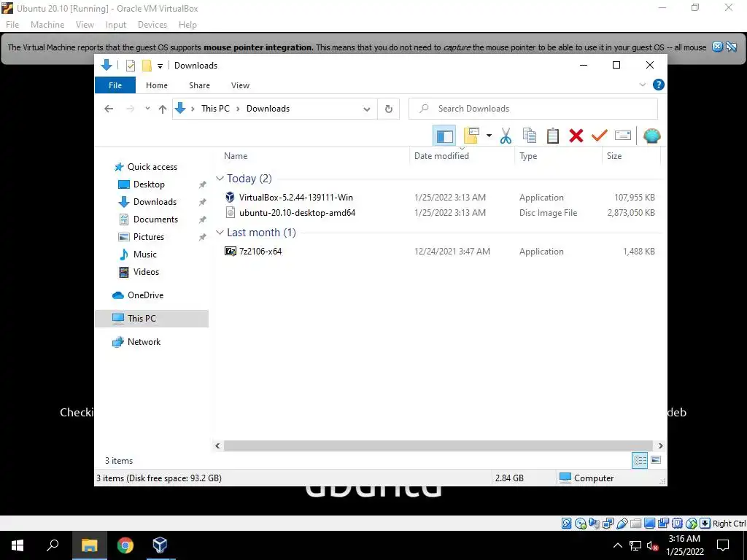747x560 pixels.
Task: Dismiss the mouse integration notification
Action: pyautogui.click(x=717, y=47)
